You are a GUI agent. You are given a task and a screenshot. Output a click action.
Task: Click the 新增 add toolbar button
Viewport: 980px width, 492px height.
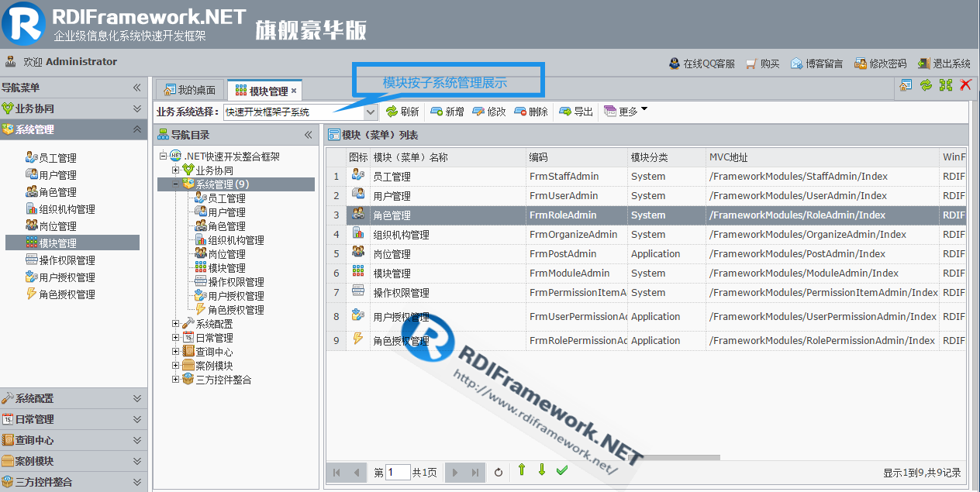[x=447, y=112]
